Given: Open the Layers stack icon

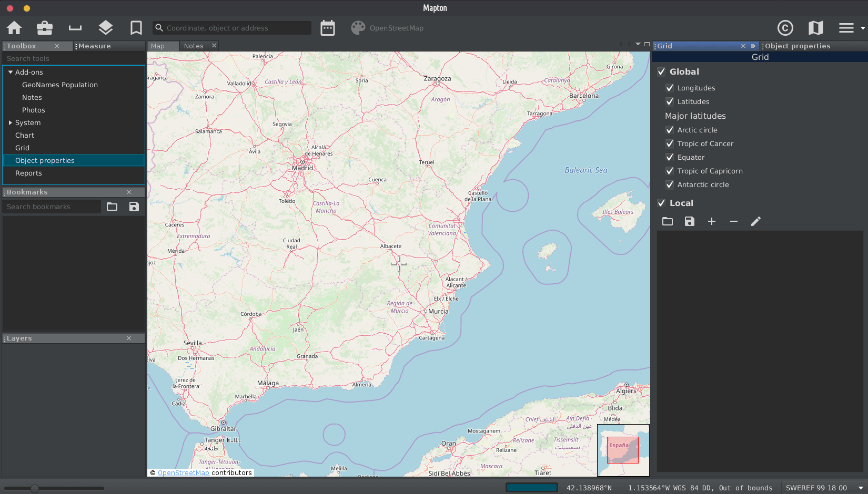Looking at the screenshot, I should click(x=106, y=28).
